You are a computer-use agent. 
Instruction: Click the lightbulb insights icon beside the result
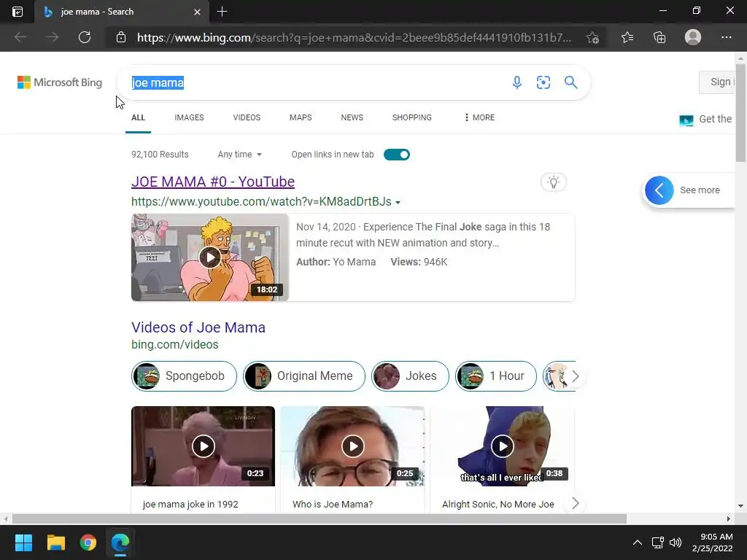(x=553, y=182)
